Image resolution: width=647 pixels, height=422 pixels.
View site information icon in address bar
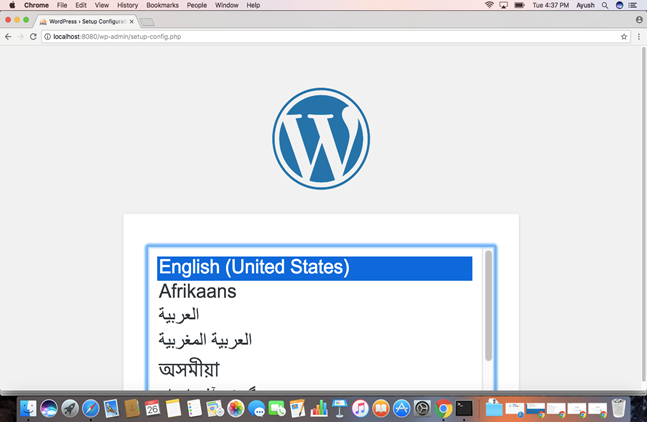coord(47,37)
